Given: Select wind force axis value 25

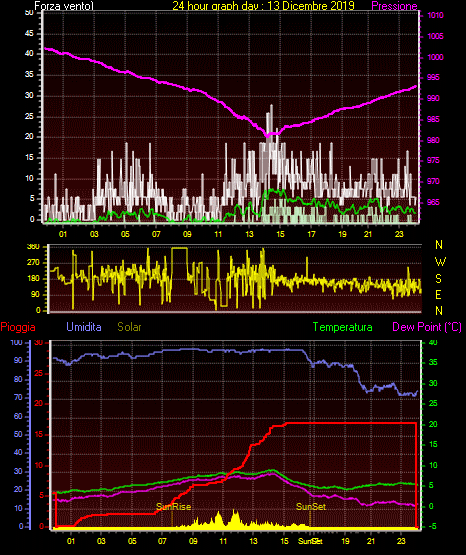Looking at the screenshot, I should (29, 116).
